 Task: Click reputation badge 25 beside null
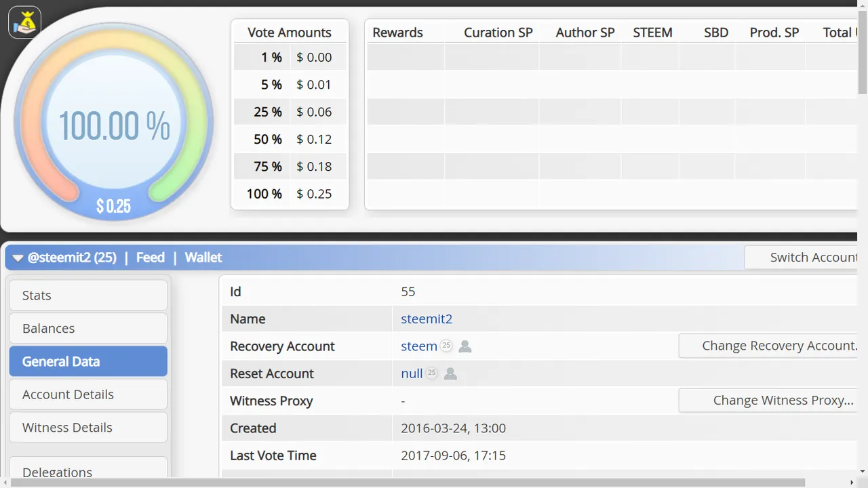tap(431, 373)
